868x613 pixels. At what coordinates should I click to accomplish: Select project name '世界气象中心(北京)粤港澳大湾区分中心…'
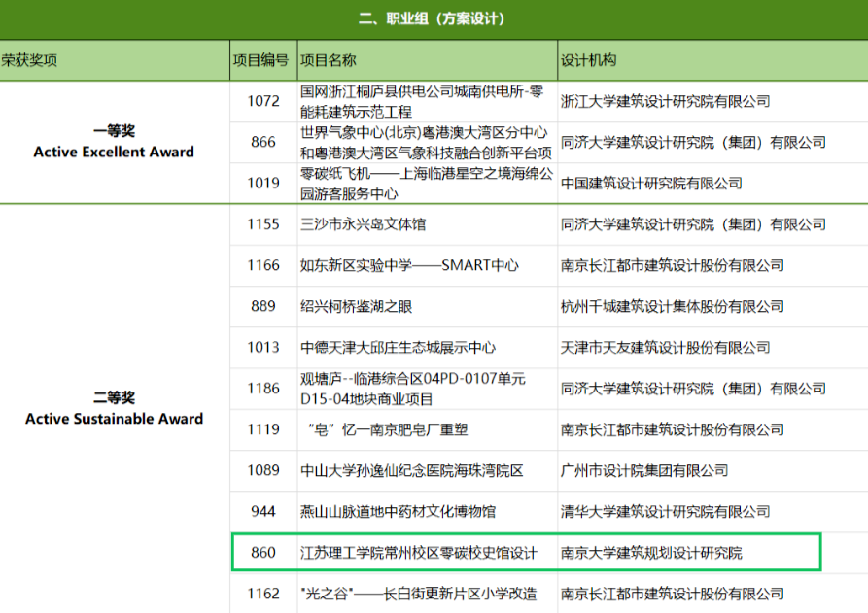(427, 142)
